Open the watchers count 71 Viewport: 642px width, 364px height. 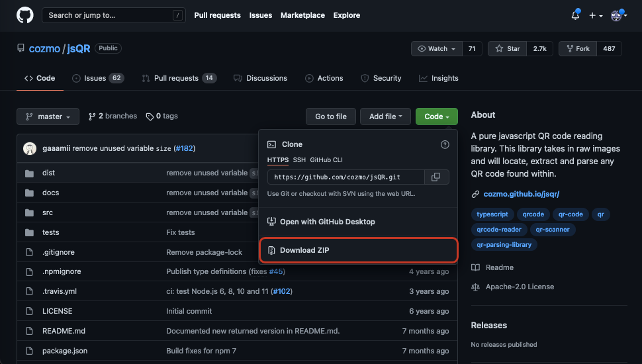point(472,49)
